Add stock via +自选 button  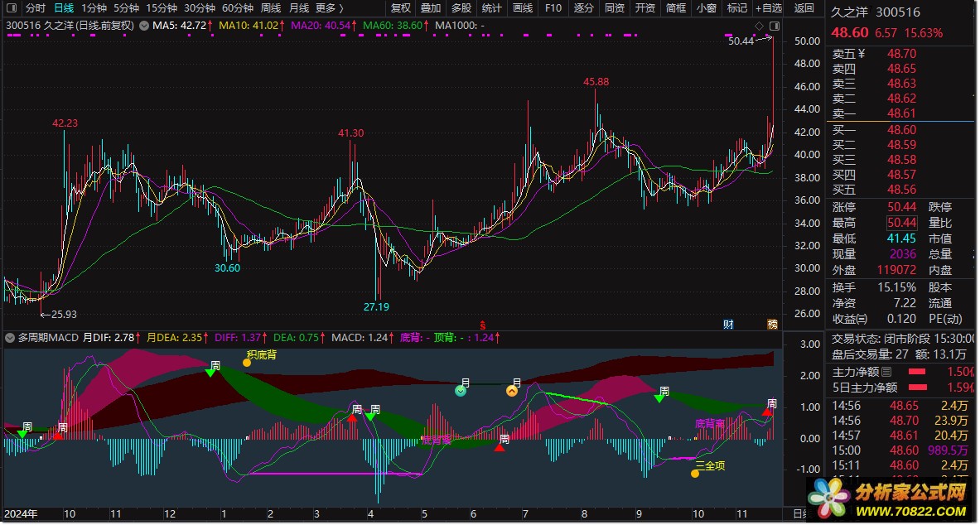pos(767,8)
